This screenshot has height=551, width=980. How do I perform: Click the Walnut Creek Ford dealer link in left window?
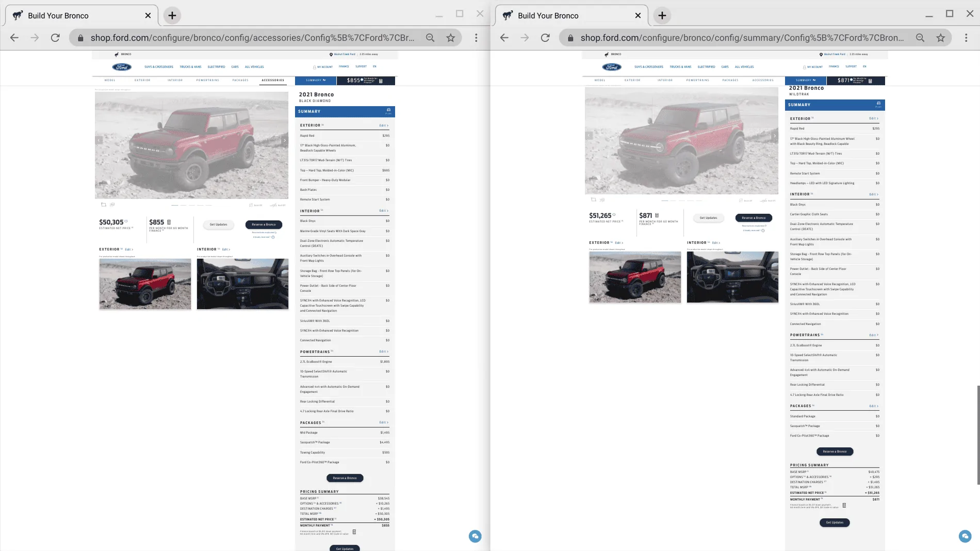click(344, 54)
